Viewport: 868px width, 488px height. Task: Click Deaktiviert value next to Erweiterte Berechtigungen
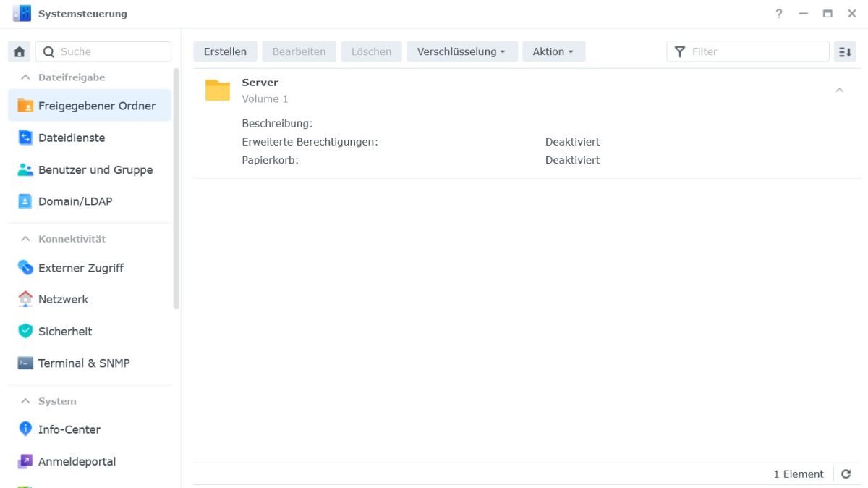[572, 142]
